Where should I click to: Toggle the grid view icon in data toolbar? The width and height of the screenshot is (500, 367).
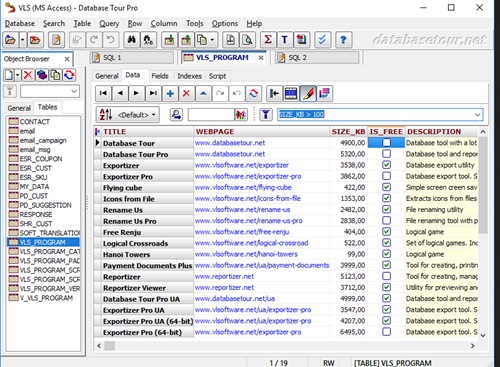[x=291, y=93]
